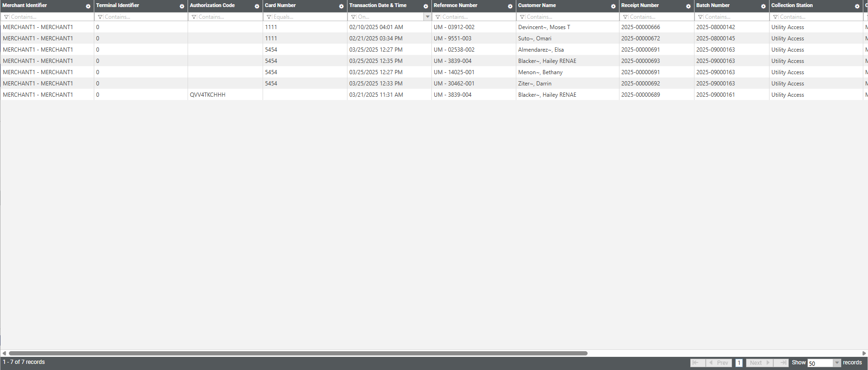This screenshot has height=370, width=868.
Task: Open Receipt Number column settings gear
Action: click(688, 6)
